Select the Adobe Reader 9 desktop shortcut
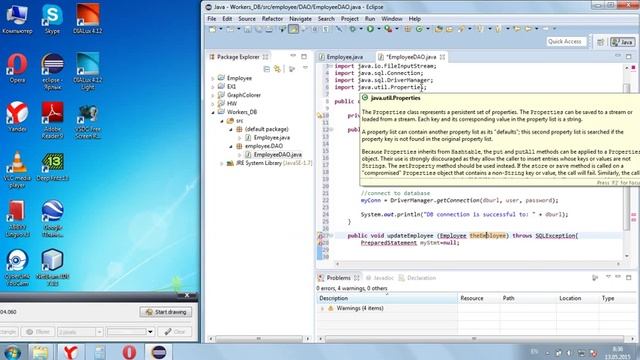The height and width of the screenshot is (360, 640). (52, 120)
